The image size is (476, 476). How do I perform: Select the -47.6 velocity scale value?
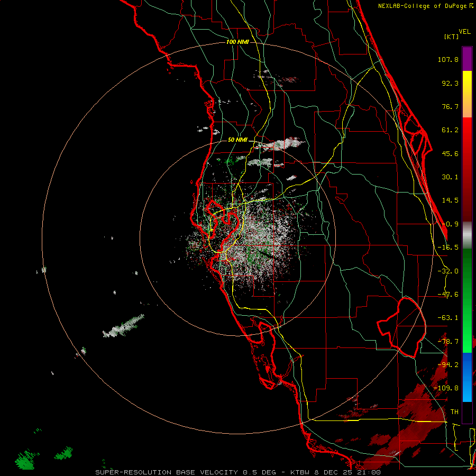click(x=448, y=295)
